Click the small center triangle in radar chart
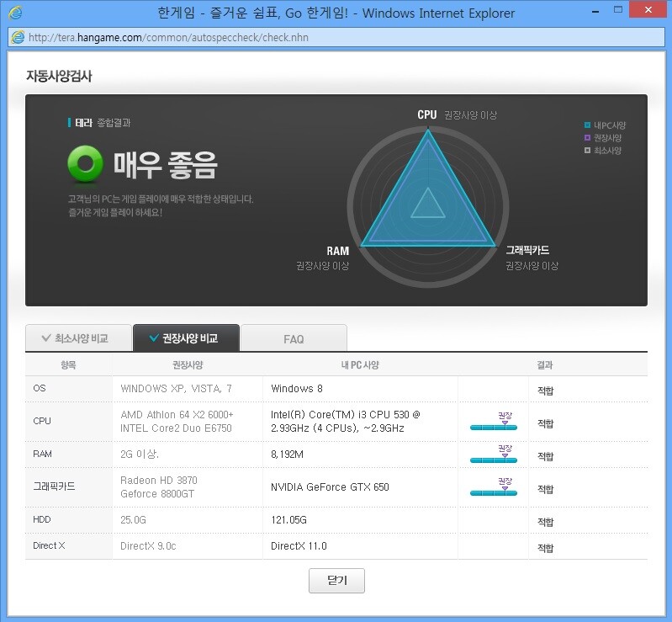 [427, 204]
